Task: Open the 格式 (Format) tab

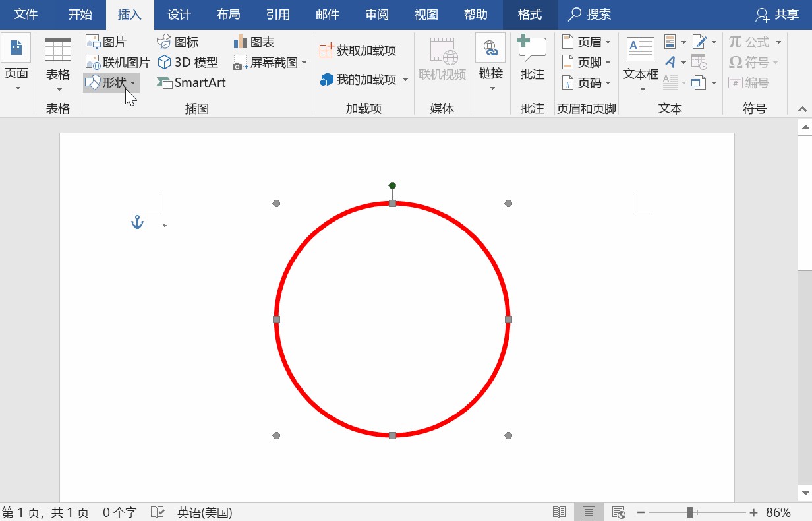Action: (529, 15)
